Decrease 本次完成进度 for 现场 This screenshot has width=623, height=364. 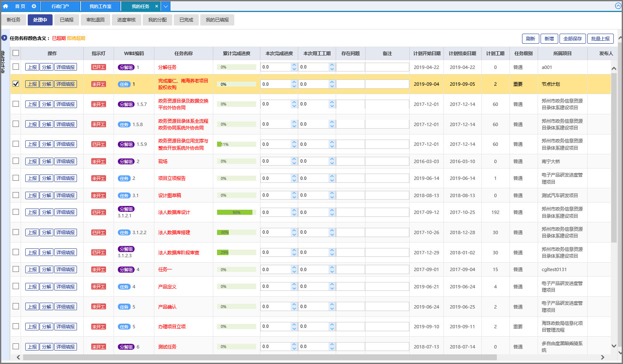pyautogui.click(x=294, y=164)
